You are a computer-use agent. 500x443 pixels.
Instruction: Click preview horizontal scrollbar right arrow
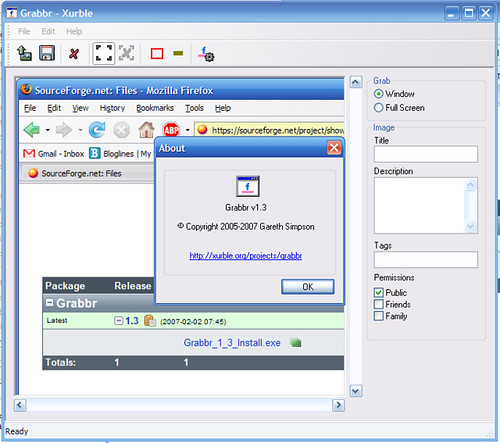click(x=338, y=405)
